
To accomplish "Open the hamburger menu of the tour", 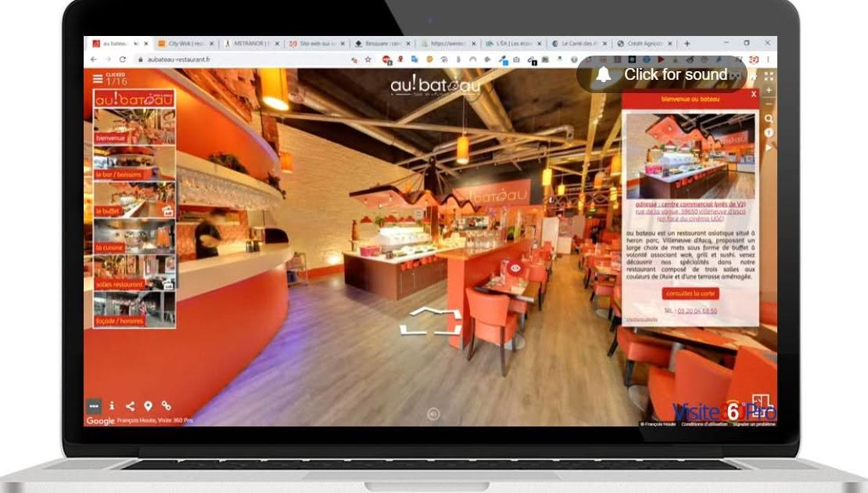I will [98, 79].
